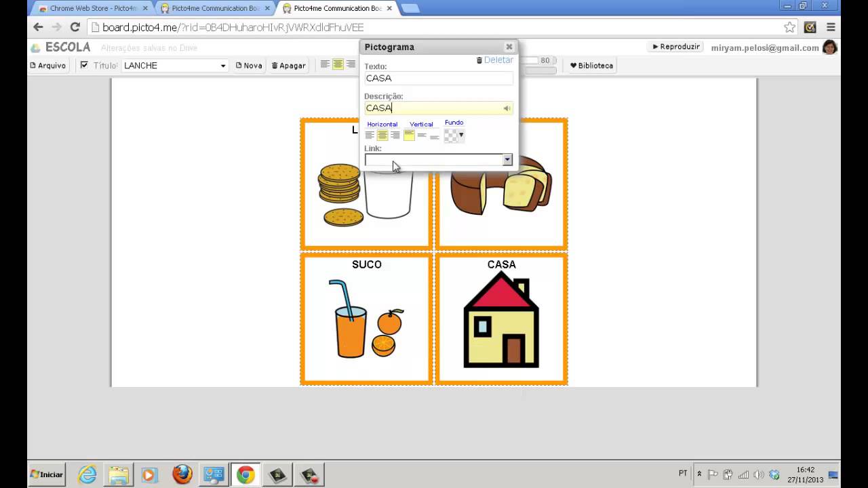Image resolution: width=868 pixels, height=488 pixels.
Task: Open the user profile avatar
Action: [829, 47]
